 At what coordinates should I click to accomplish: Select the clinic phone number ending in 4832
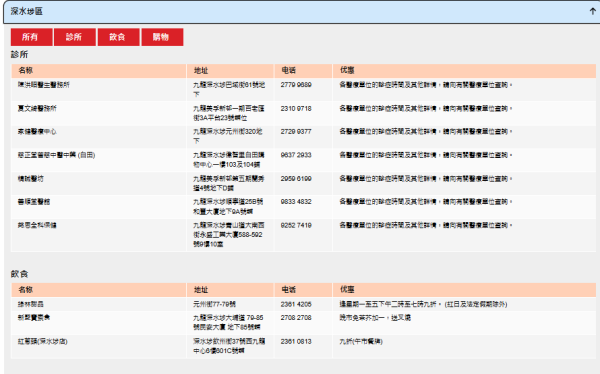296,202
